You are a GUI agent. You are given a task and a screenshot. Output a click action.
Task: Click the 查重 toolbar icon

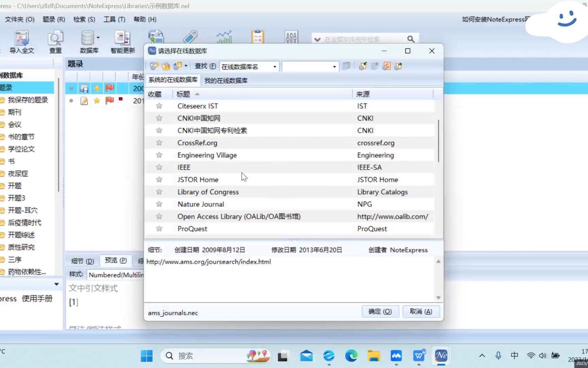55,42
